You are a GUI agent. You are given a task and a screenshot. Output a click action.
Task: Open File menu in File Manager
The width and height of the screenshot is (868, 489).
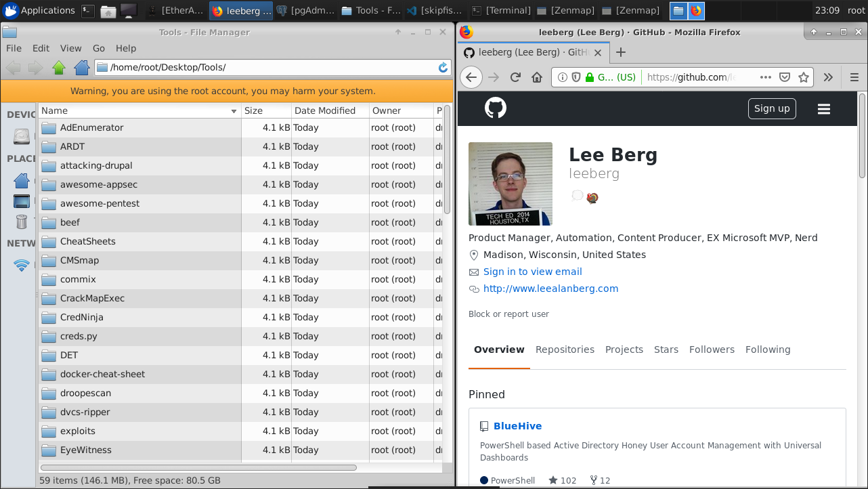coord(14,48)
